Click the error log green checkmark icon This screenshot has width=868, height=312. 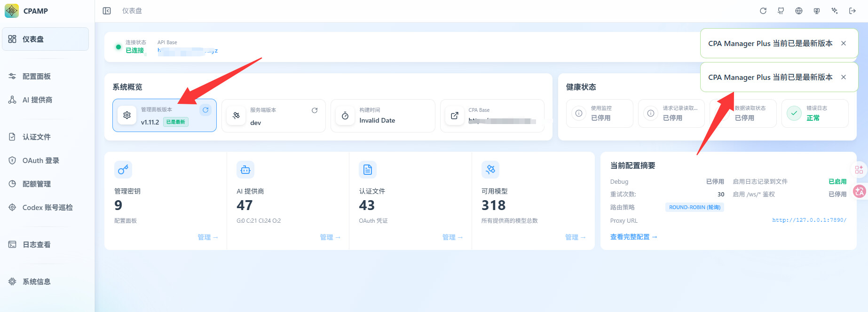794,113
